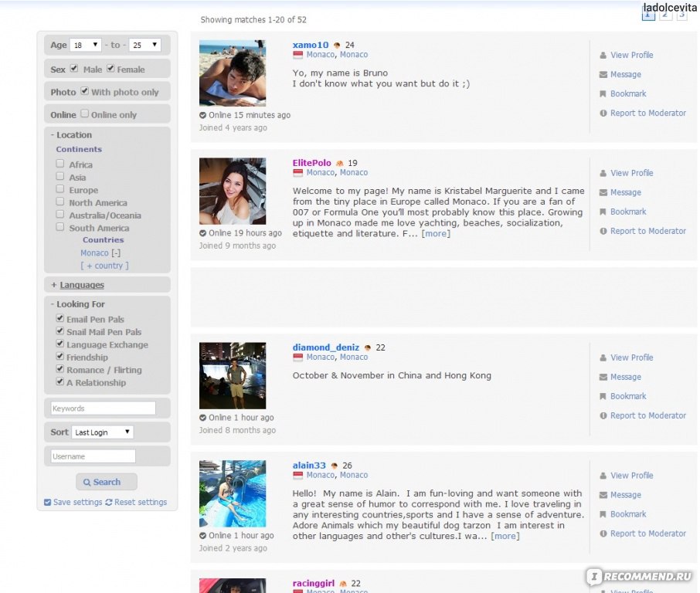The height and width of the screenshot is (593, 700).
Task: Click the Bookmark icon for ElitePolo
Action: pos(603,212)
